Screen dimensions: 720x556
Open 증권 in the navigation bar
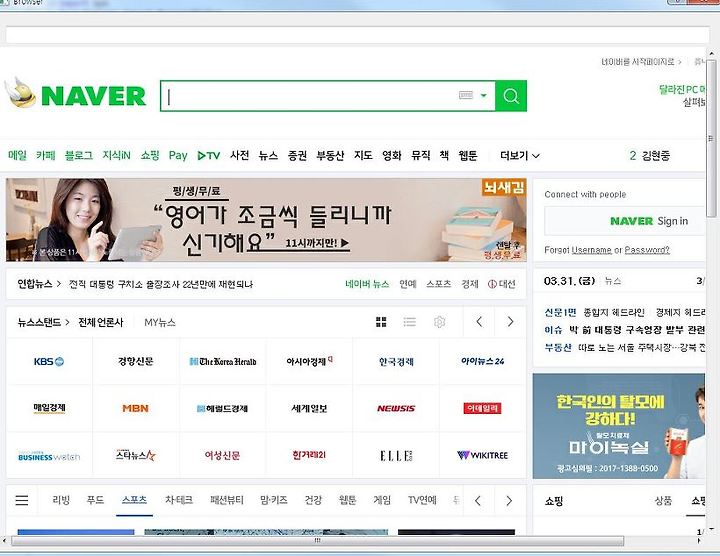pos(297,156)
